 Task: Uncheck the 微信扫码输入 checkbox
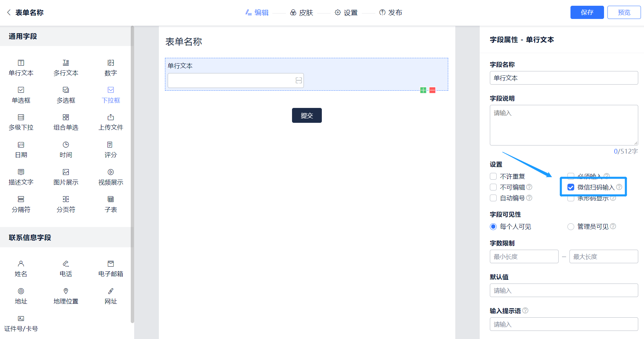pyautogui.click(x=571, y=187)
